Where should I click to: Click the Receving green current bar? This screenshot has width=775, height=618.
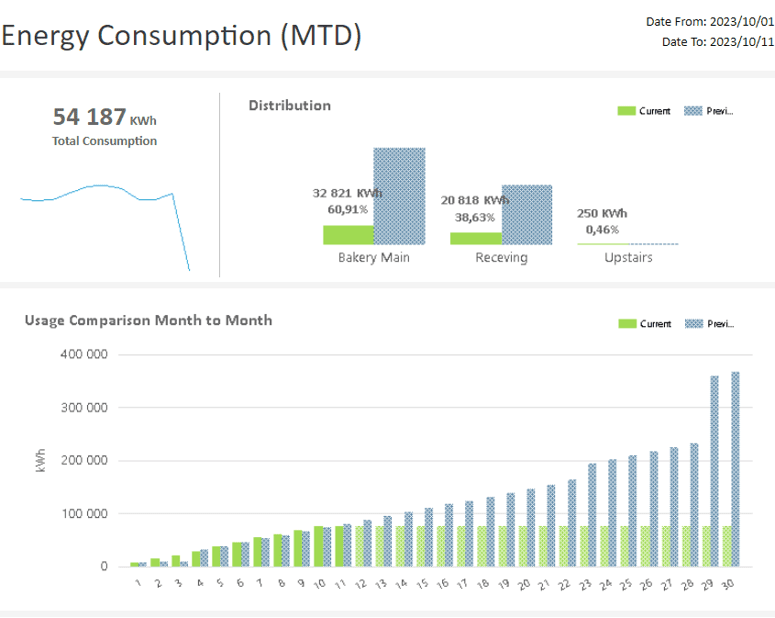tap(476, 238)
